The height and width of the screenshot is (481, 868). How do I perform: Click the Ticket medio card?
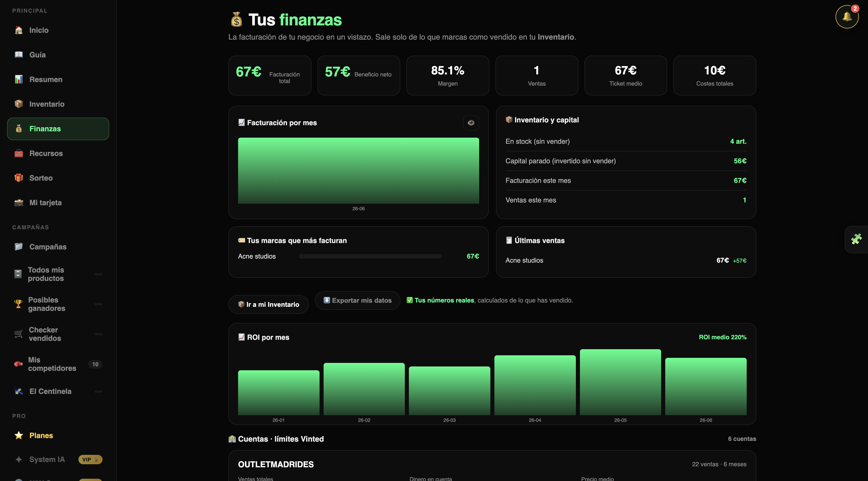click(626, 75)
